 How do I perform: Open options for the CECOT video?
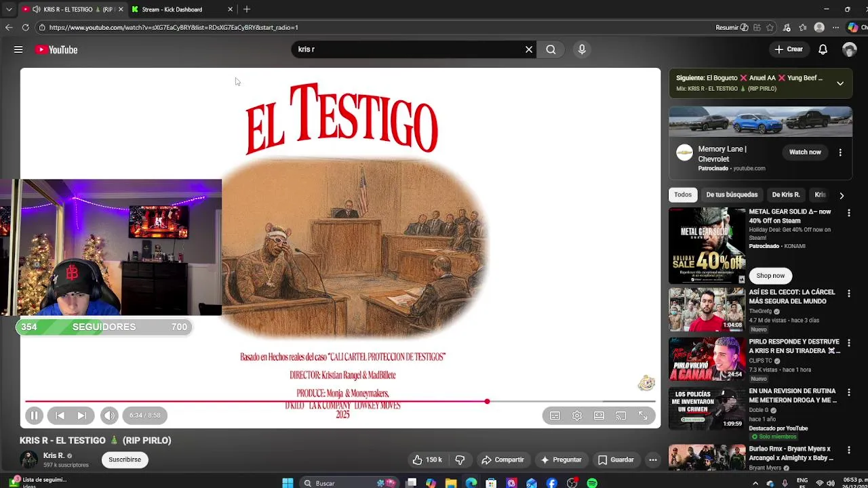tap(848, 293)
